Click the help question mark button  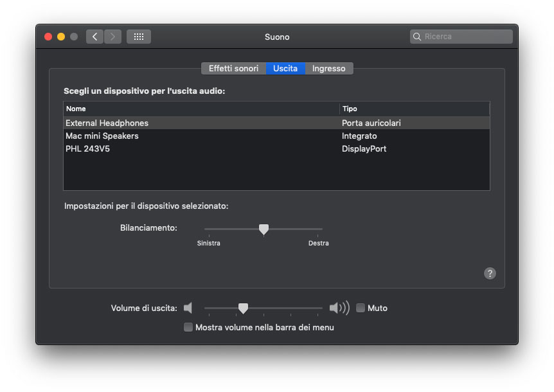tap(490, 273)
